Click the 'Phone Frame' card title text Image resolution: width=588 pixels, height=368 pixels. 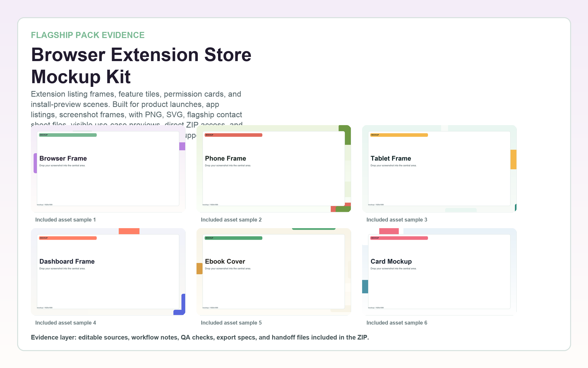coord(225,158)
